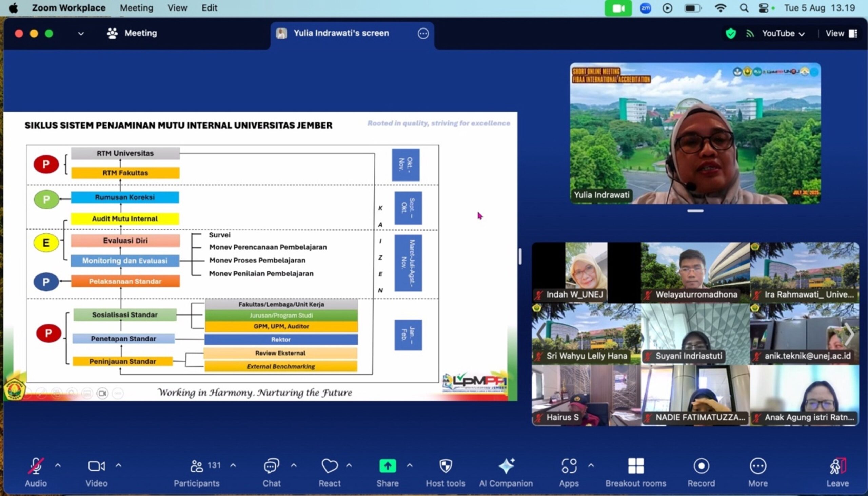Open Breakout rooms grid icon

(x=635, y=466)
